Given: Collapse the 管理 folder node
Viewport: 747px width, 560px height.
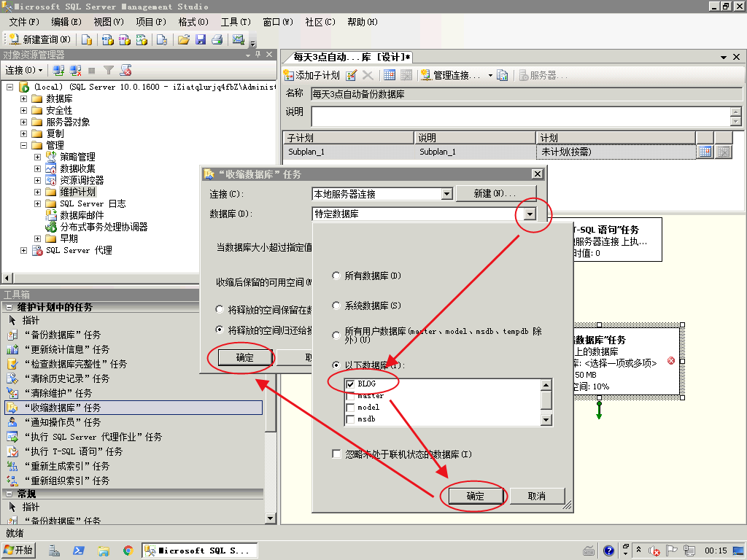Looking at the screenshot, I should coord(24,145).
